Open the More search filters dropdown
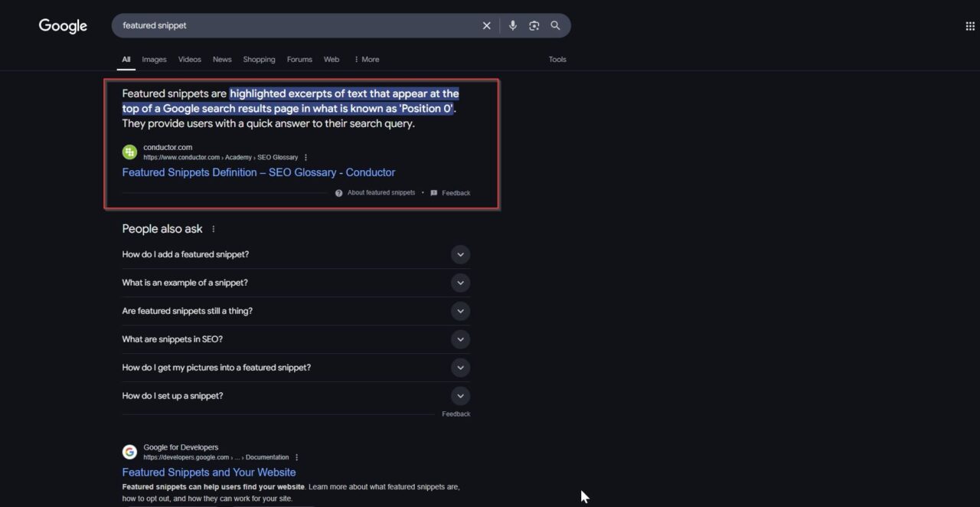The width and height of the screenshot is (980, 507). coord(366,60)
